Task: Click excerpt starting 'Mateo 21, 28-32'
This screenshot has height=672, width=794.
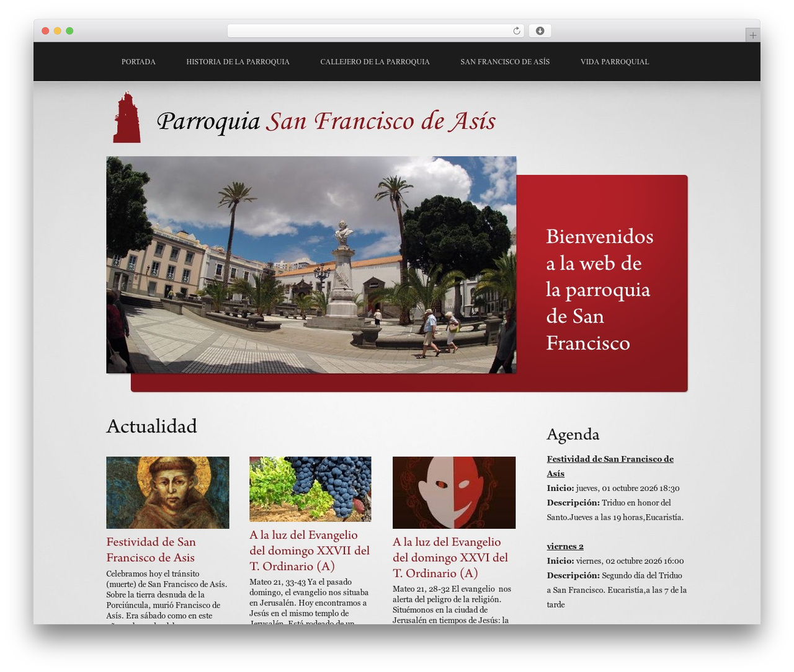Action: point(452,604)
